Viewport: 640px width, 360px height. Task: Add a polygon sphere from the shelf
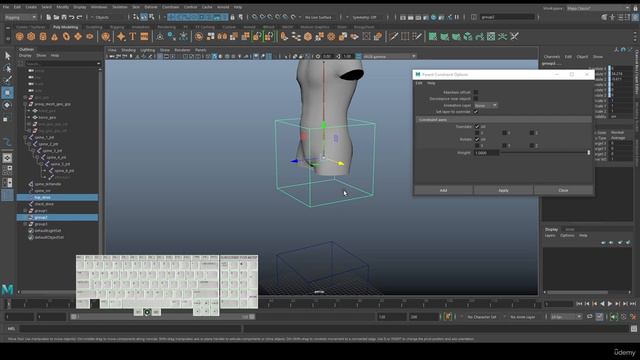click(19, 37)
